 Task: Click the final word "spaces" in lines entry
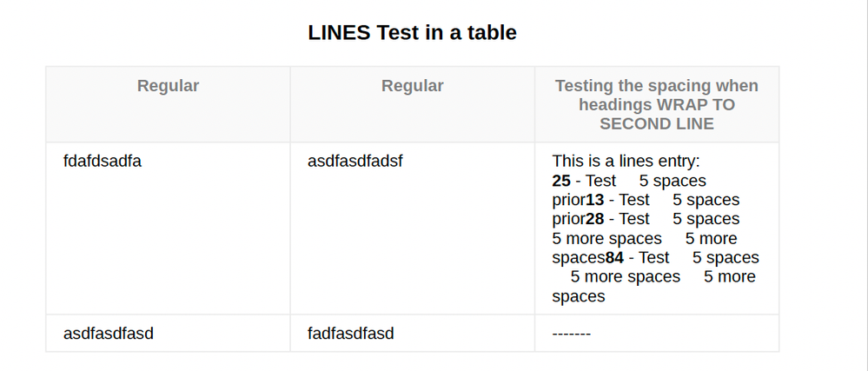coord(578,296)
